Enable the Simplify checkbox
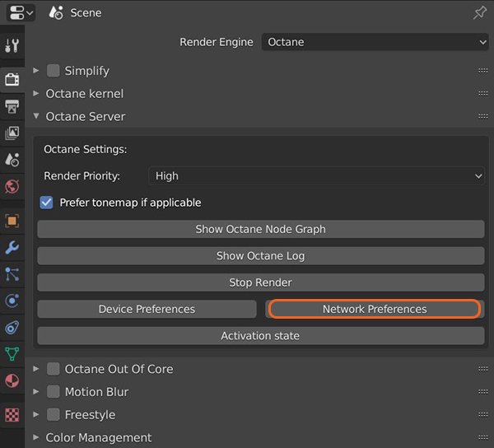The width and height of the screenshot is (494, 448). point(54,71)
